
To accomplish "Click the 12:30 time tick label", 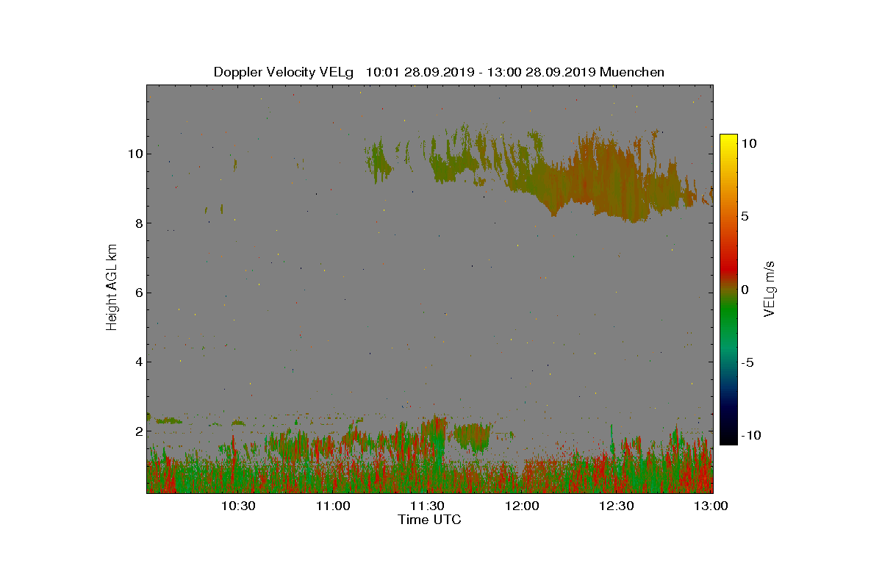I will pyautogui.click(x=617, y=506).
